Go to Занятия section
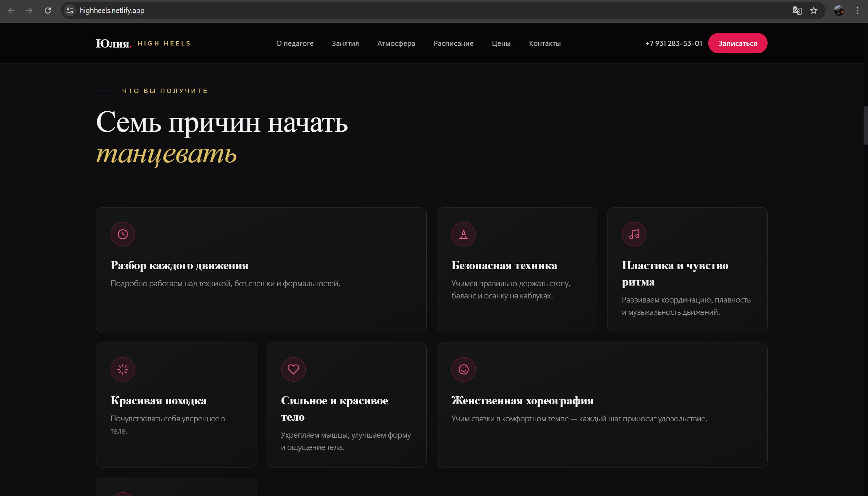 click(x=345, y=43)
